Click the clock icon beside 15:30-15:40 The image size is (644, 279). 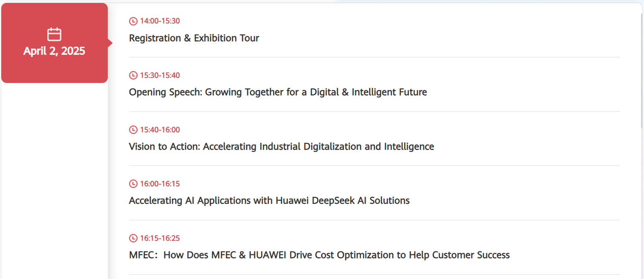coord(133,75)
